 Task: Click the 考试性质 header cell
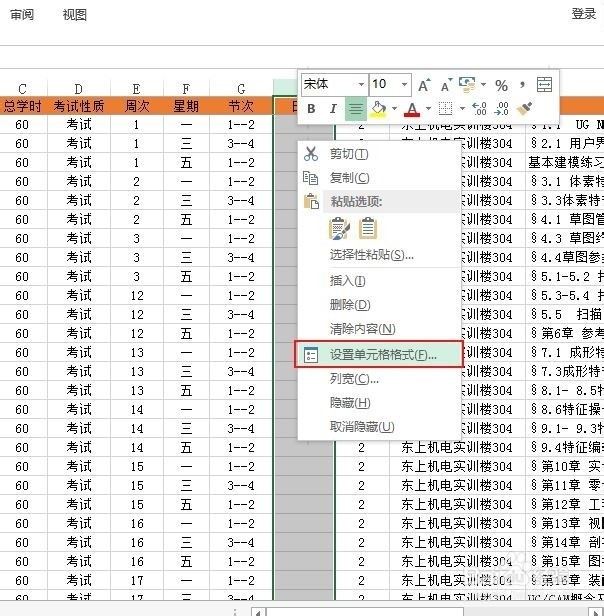pos(79,106)
